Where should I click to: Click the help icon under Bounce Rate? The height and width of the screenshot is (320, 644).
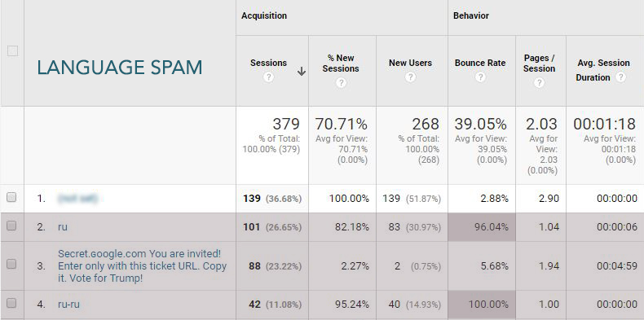point(480,77)
